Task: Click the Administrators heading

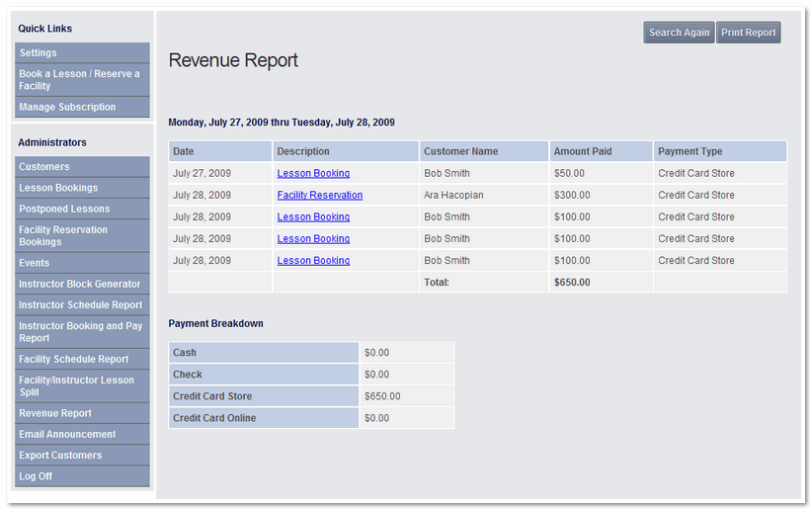Action: (x=52, y=142)
